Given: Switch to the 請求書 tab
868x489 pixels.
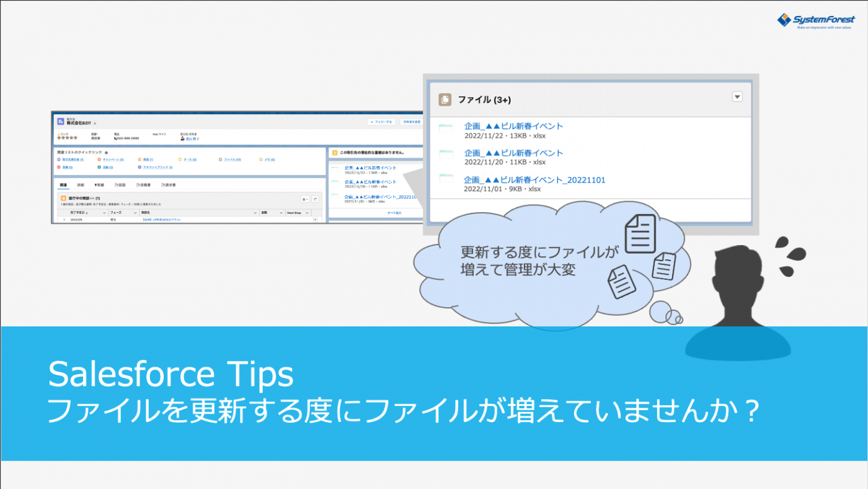Looking at the screenshot, I should pyautogui.click(x=169, y=185).
